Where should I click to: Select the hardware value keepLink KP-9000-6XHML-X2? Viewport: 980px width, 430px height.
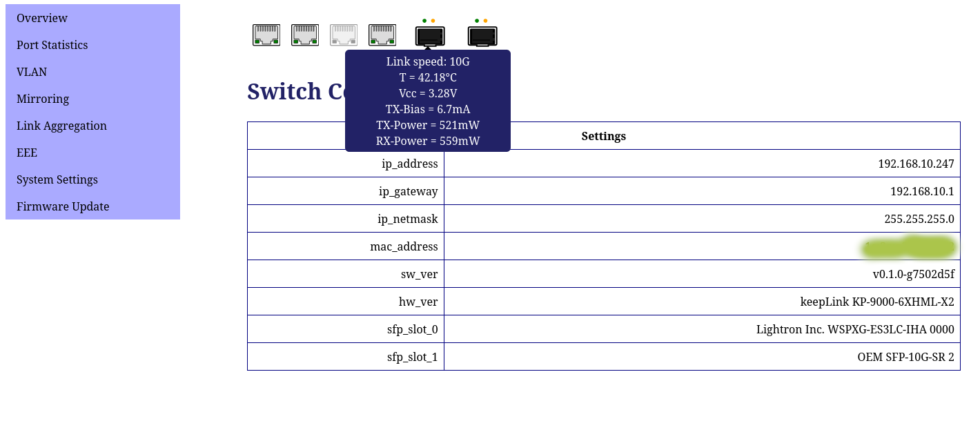click(877, 302)
